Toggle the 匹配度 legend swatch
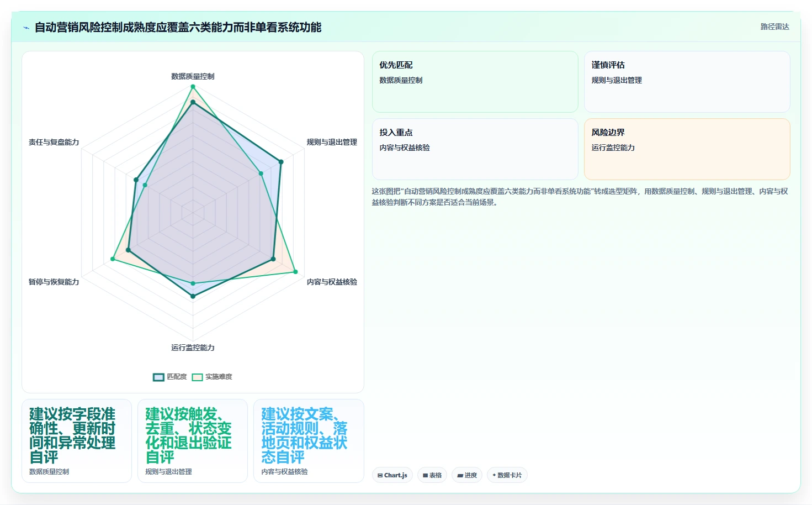Screen dimensions: 812x505 pyautogui.click(x=158, y=377)
